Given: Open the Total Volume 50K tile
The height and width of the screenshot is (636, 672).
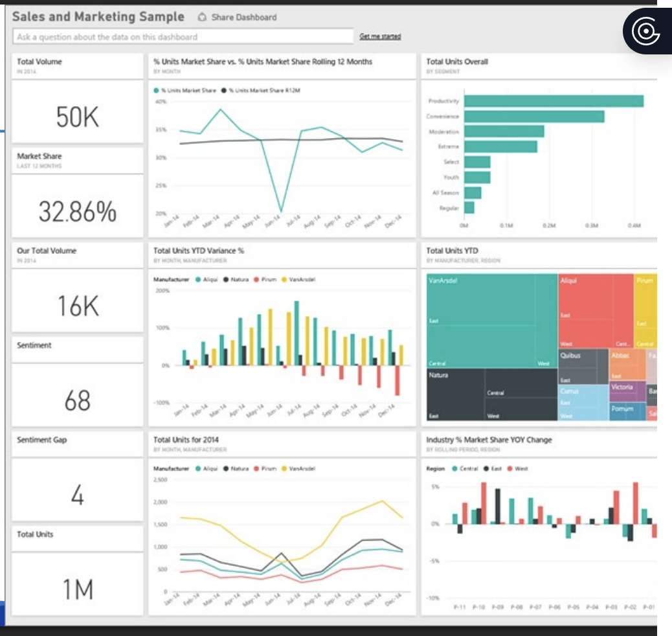Looking at the screenshot, I should click(78, 117).
